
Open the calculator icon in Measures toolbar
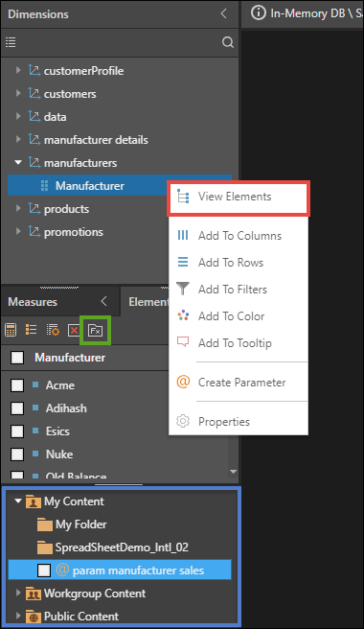tap(11, 330)
